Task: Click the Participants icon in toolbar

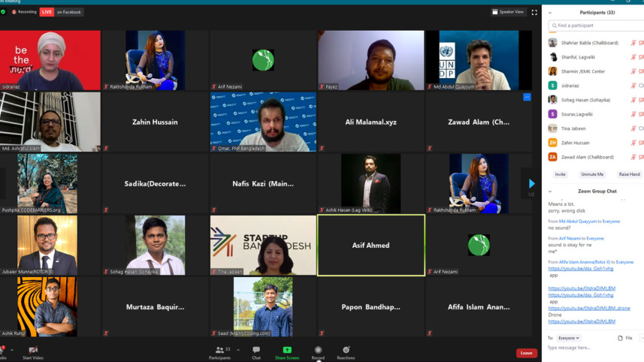Action: click(x=219, y=351)
